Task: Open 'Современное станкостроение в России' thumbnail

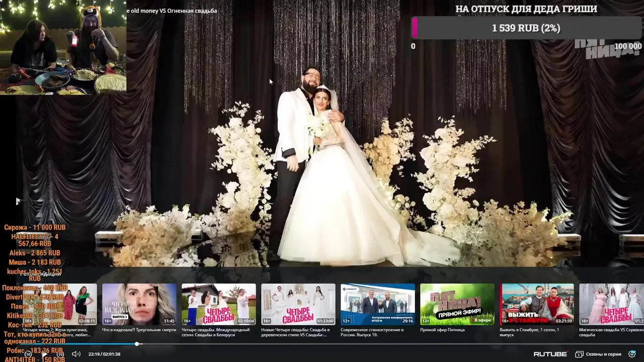Action: pyautogui.click(x=378, y=304)
